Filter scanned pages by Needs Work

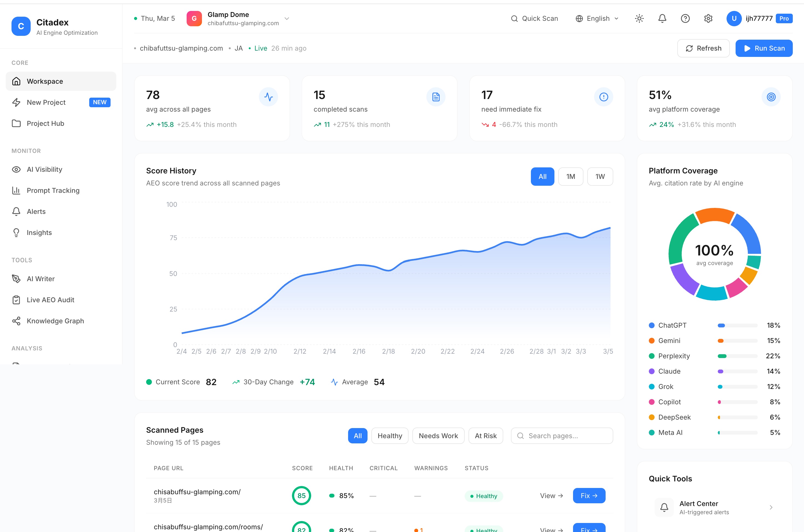438,436
